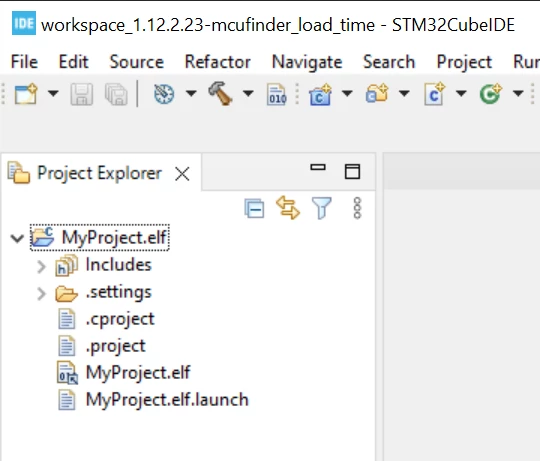This screenshot has height=461, width=540.
Task: Open the New wizard dropdown arrow
Action: coord(53,93)
